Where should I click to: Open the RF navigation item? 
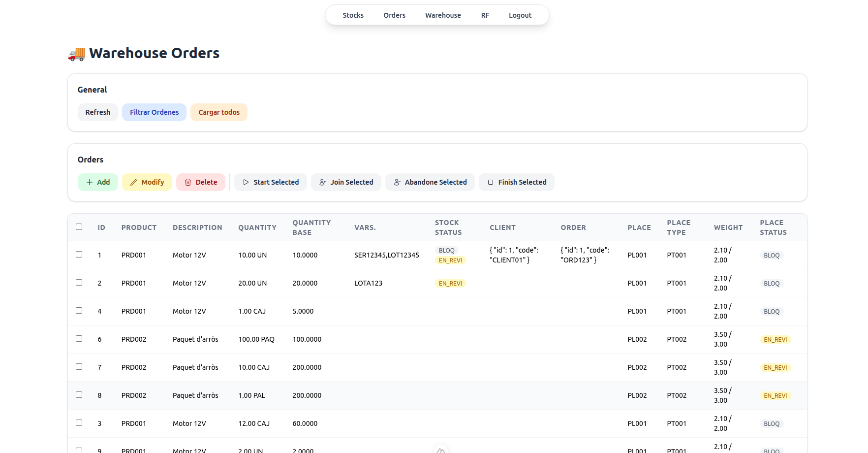click(485, 15)
